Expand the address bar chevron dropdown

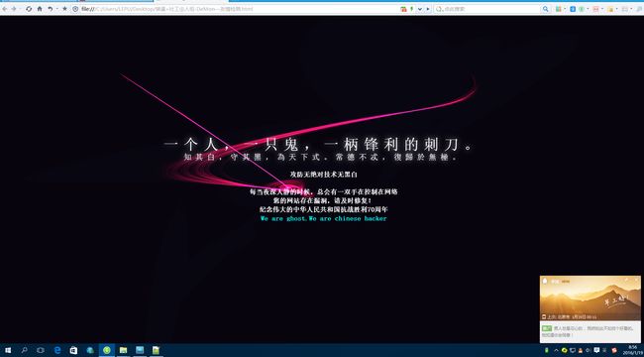coord(420,9)
